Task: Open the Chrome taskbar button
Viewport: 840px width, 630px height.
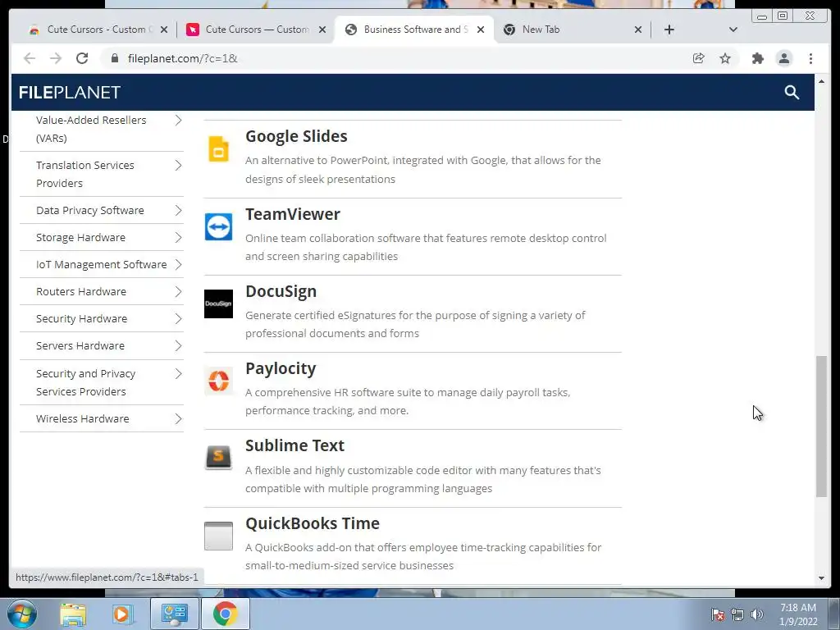Action: [225, 614]
